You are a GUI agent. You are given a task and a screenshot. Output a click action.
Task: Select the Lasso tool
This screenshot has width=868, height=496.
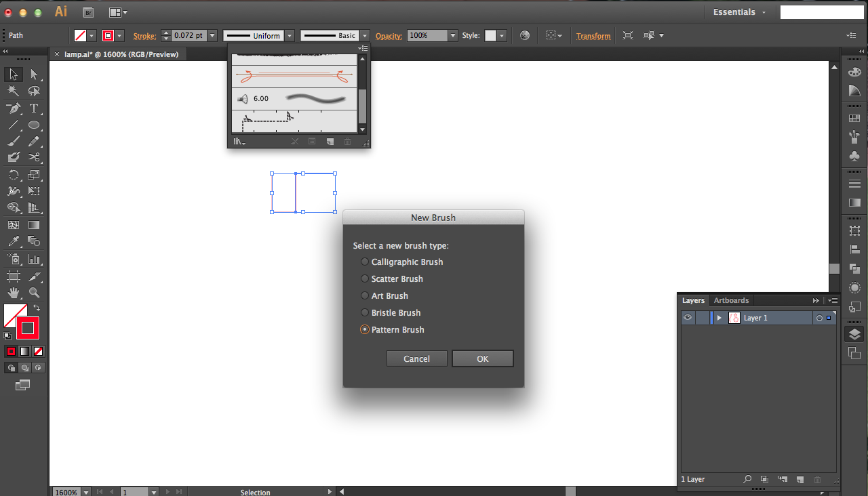tap(34, 91)
